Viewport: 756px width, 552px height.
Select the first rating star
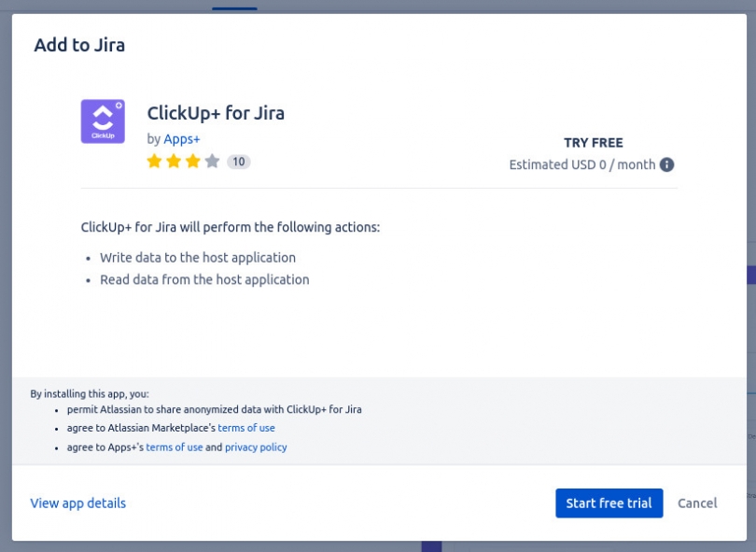pyautogui.click(x=155, y=161)
